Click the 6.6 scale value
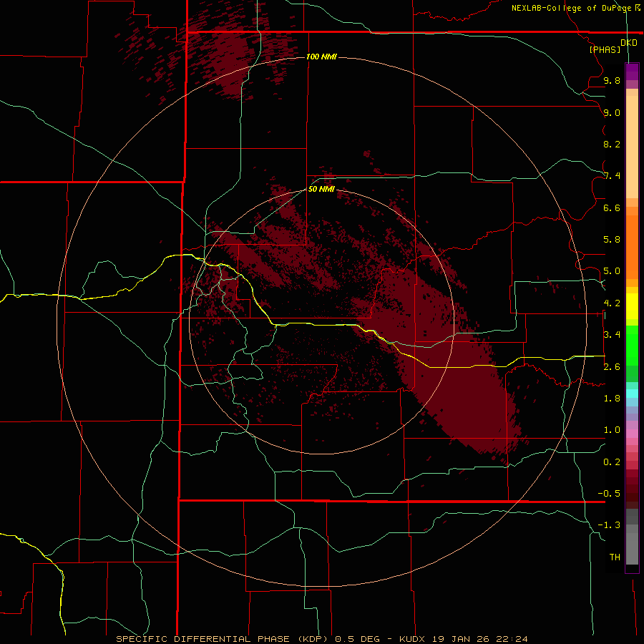Viewport: 644px width, 644px height. click(612, 208)
